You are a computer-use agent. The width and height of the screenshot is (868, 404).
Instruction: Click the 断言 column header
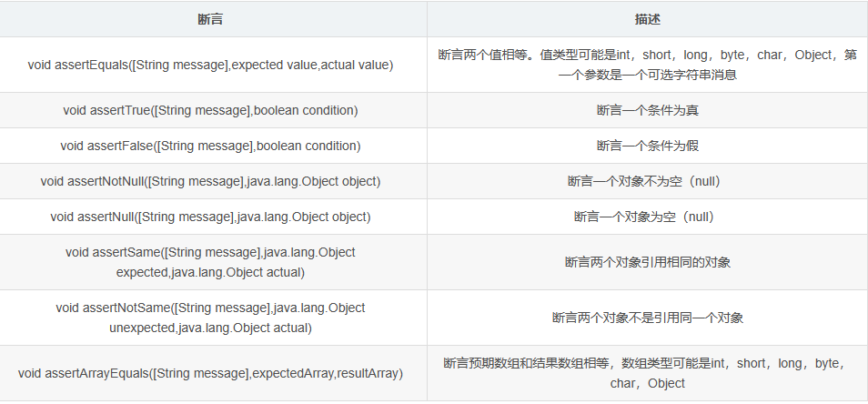click(210, 18)
